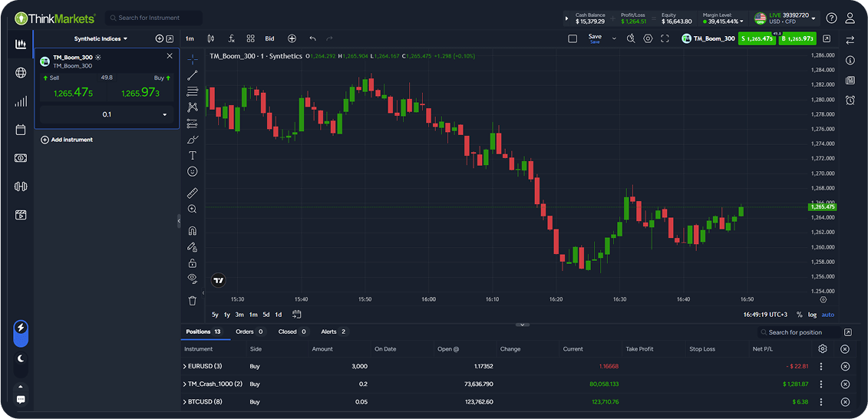Click the ruler measure tool
The image size is (868, 419).
(x=193, y=193)
